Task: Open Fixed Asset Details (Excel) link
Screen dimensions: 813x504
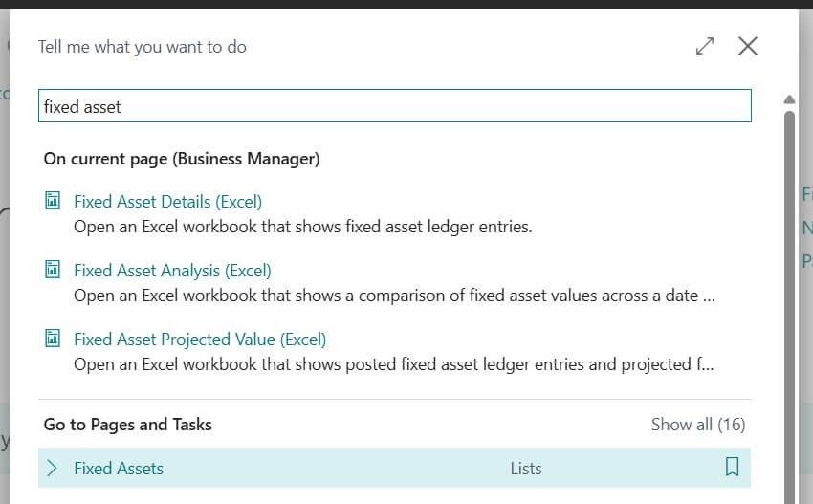Action: (x=167, y=202)
